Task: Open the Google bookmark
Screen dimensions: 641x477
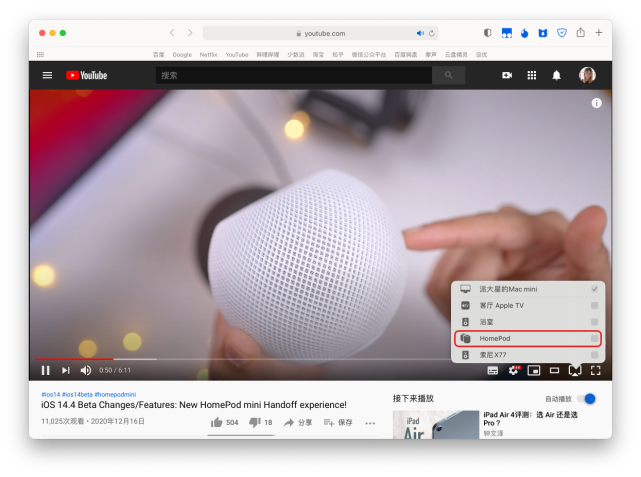Action: tap(182, 54)
